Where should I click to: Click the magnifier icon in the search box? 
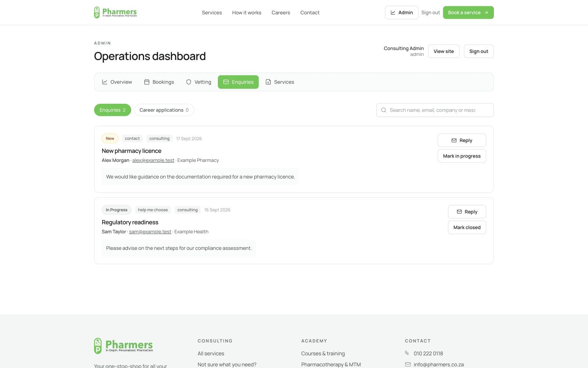click(x=384, y=110)
